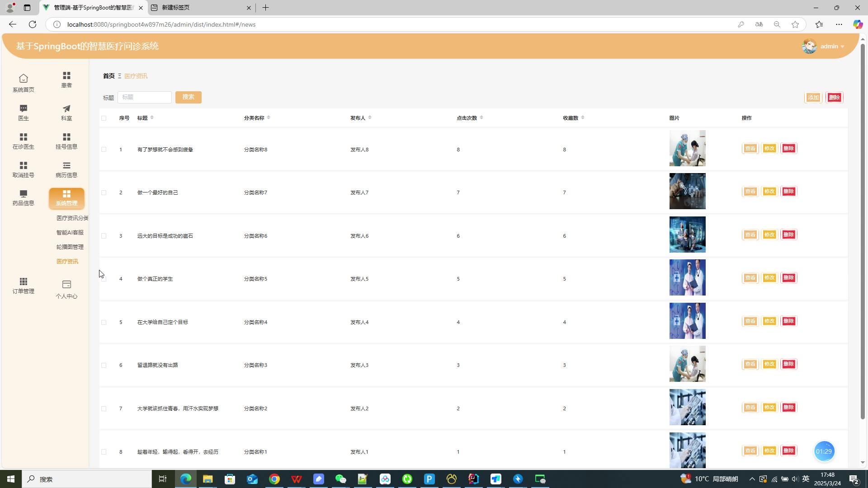Open the 系统首页 home icon
The image size is (868, 488).
pos(24,79)
